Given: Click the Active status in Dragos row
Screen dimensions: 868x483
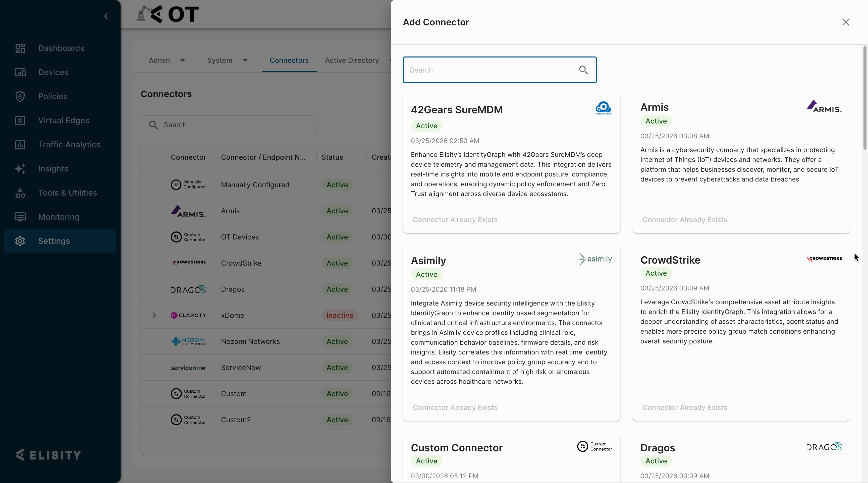Looking at the screenshot, I should point(337,289).
